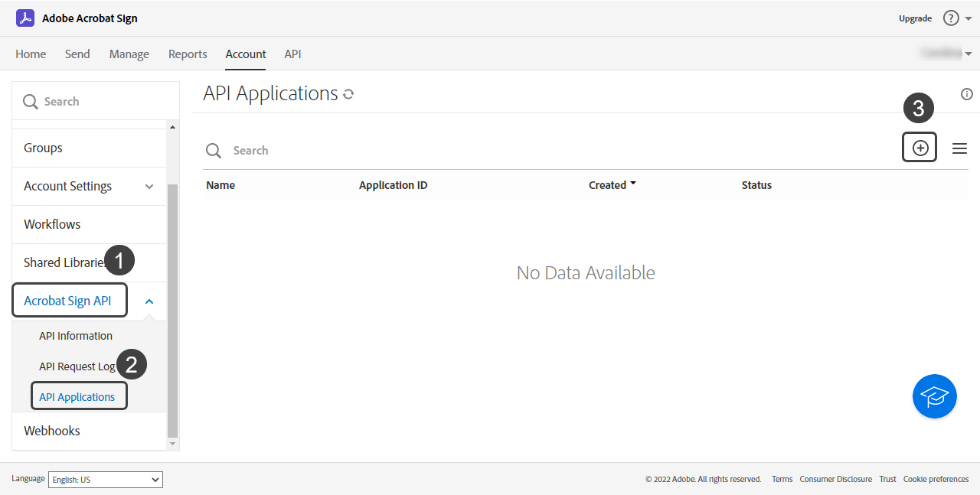Open the Reports tab
The height and width of the screenshot is (495, 980).
[x=188, y=54]
